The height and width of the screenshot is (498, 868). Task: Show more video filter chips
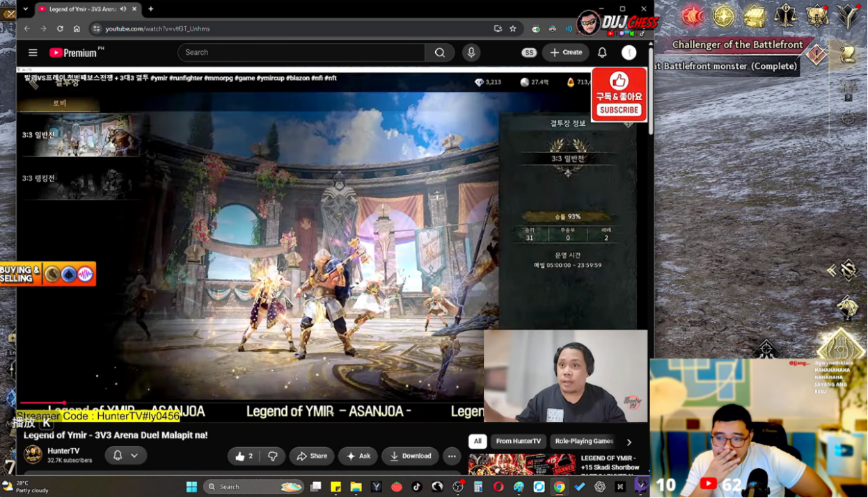(x=629, y=442)
